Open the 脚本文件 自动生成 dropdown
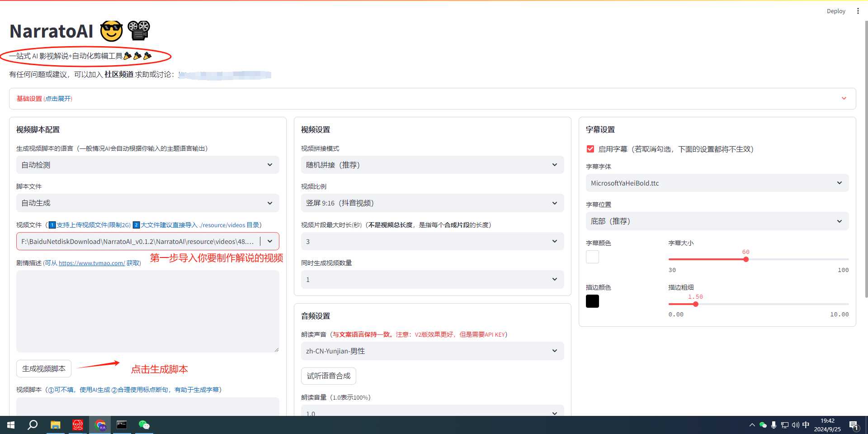The height and width of the screenshot is (434, 868). click(147, 203)
